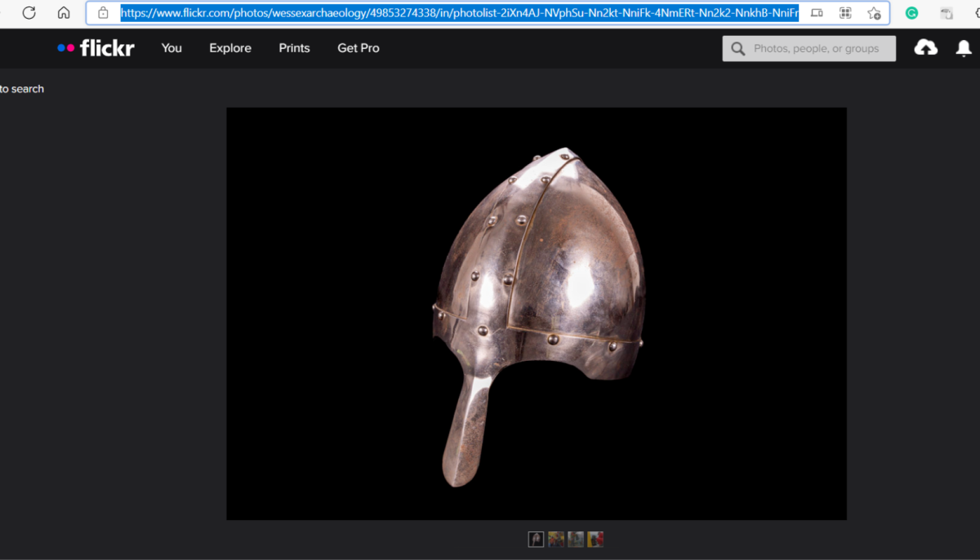Open the upload cloud icon
980x560 pixels.
[x=925, y=48]
